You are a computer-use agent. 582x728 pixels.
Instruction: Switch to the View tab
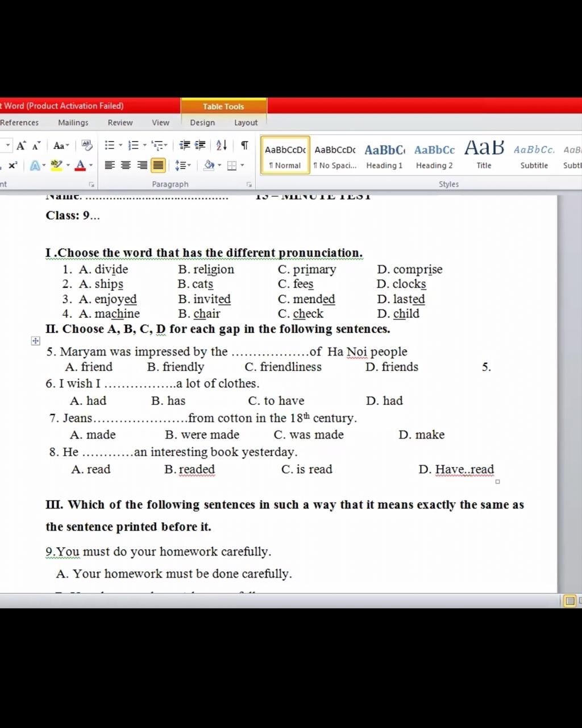tap(161, 123)
